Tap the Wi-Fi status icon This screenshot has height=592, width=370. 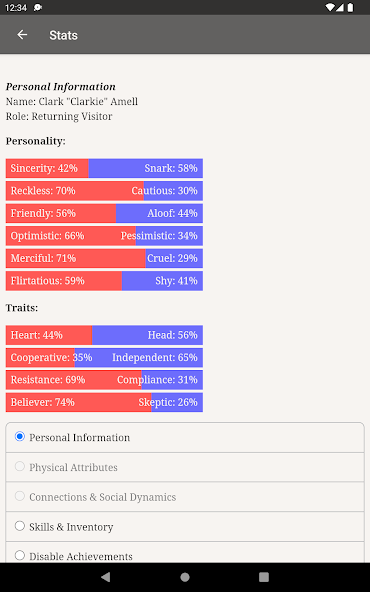coord(330,8)
